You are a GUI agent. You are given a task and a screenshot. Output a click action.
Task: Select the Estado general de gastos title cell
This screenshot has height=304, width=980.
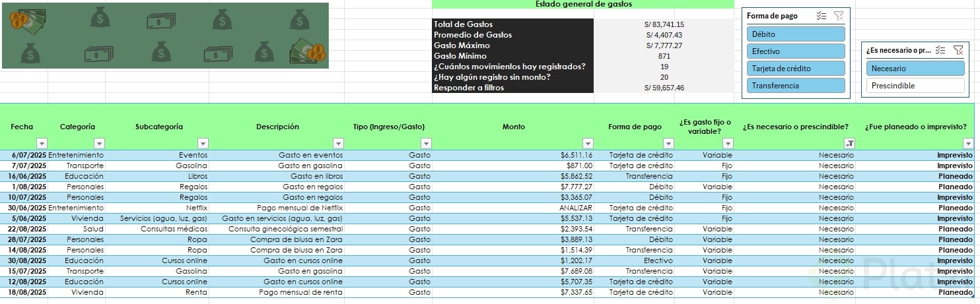(583, 4)
